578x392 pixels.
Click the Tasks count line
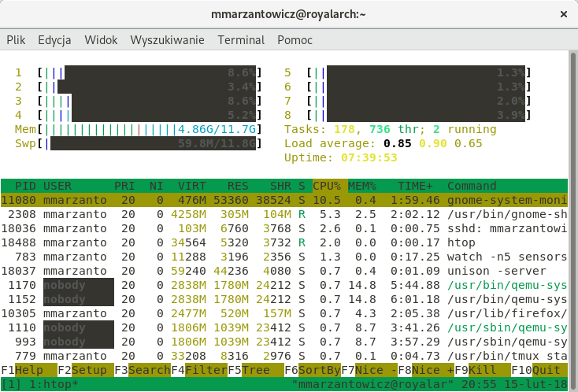tap(391, 129)
